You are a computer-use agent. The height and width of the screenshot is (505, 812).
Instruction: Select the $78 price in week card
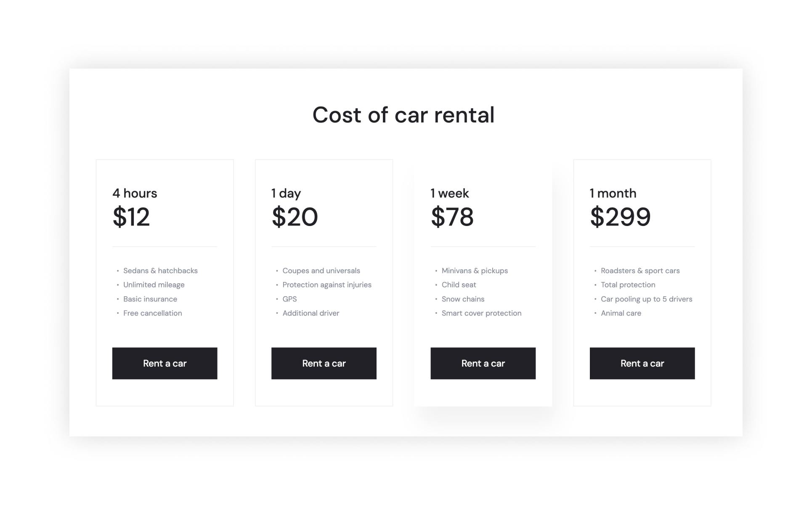452,217
